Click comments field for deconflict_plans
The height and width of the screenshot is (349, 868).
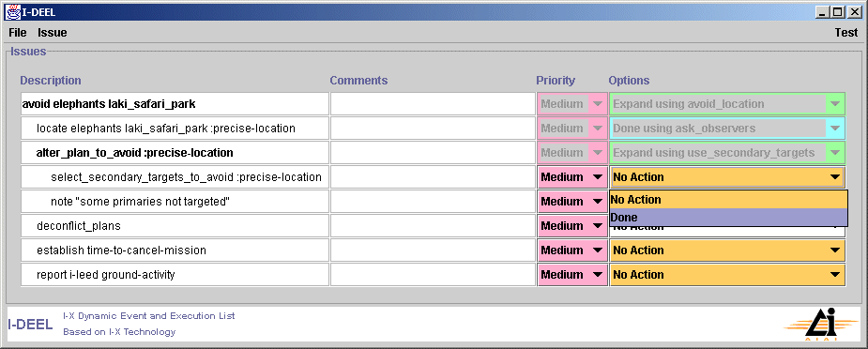pyautogui.click(x=433, y=226)
